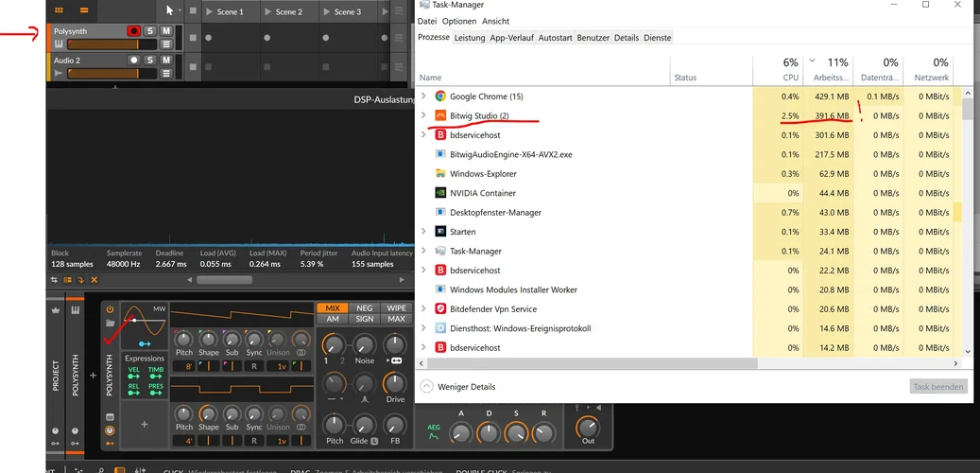980x473 pixels.
Task: Open Audio 2 track lanes menu icon
Action: click(165, 74)
